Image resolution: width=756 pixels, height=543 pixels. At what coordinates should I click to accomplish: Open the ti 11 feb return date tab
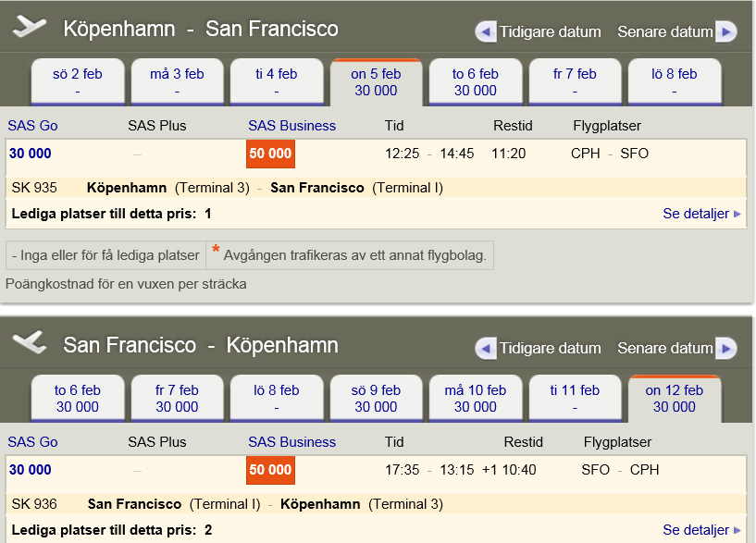coord(575,399)
